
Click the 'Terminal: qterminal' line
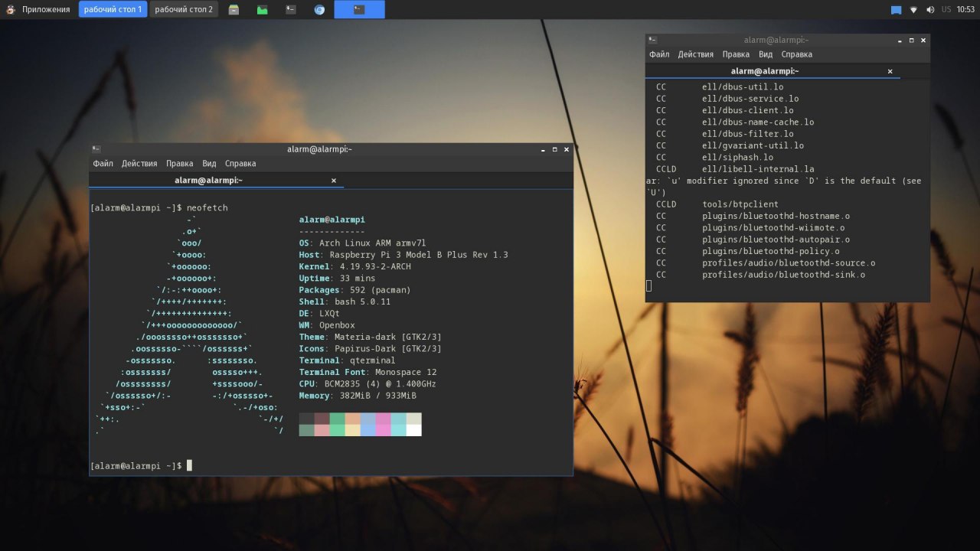348,360
